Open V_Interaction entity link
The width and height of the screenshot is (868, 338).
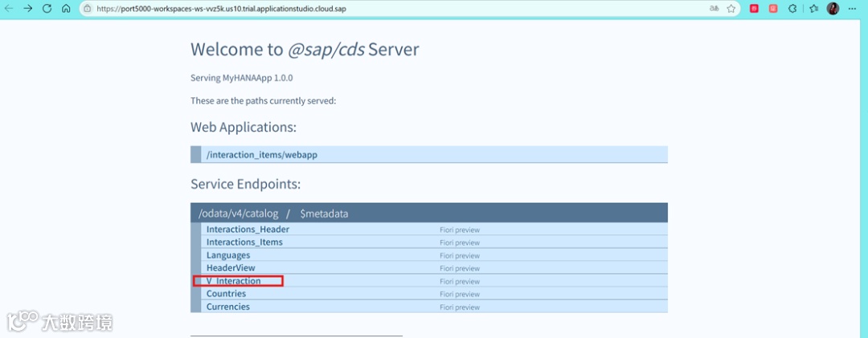pos(234,281)
